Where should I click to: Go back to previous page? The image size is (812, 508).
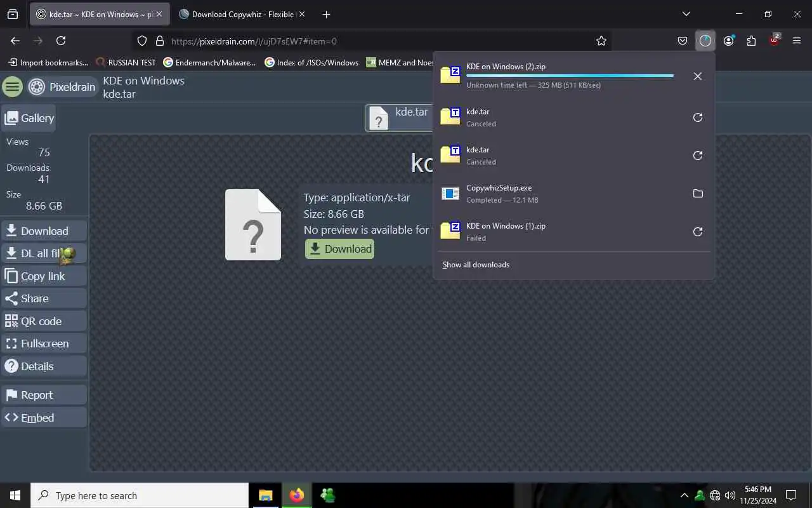coord(15,41)
